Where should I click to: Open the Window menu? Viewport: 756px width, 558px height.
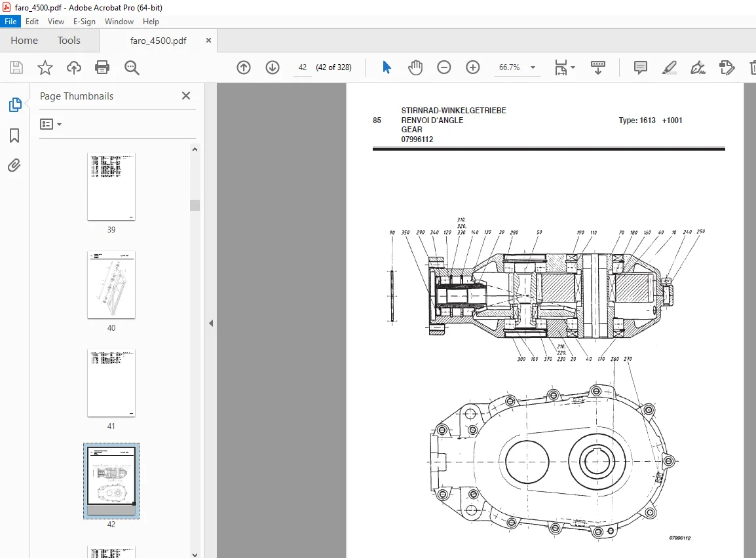pyautogui.click(x=119, y=21)
